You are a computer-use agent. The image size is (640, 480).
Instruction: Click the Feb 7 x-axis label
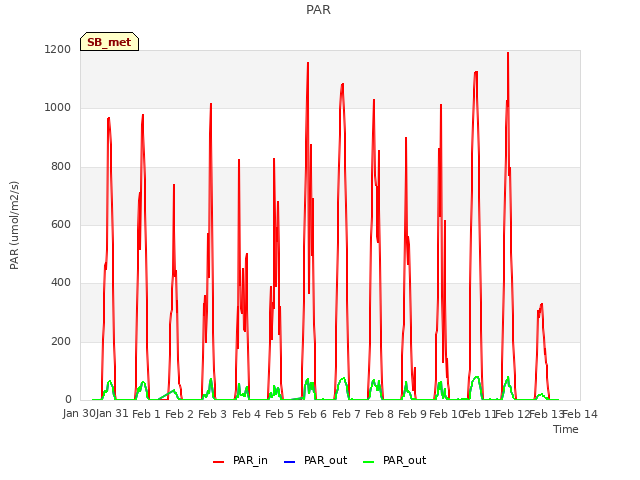point(346,414)
